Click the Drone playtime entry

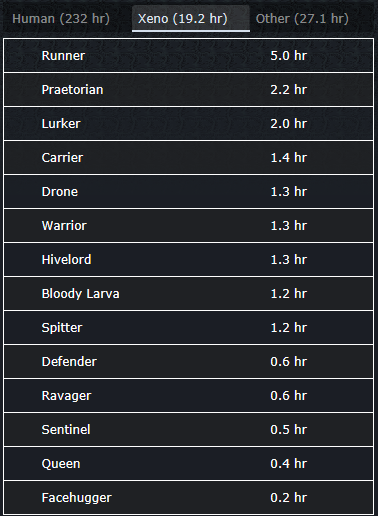[x=189, y=192]
